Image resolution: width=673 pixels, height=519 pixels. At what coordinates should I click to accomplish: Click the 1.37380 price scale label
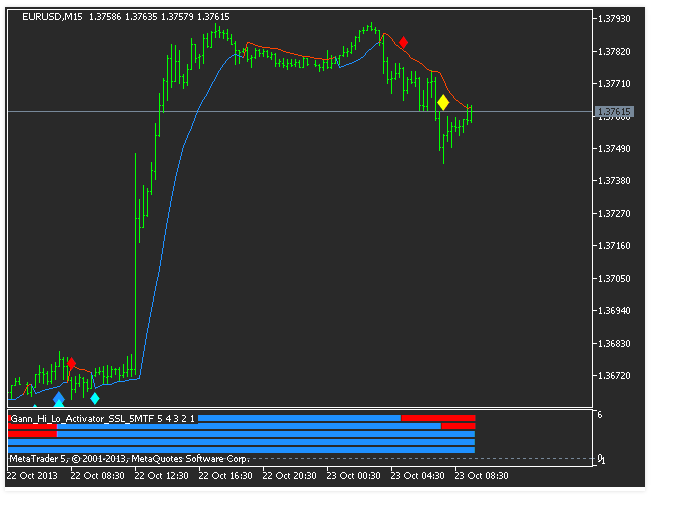coord(614,181)
